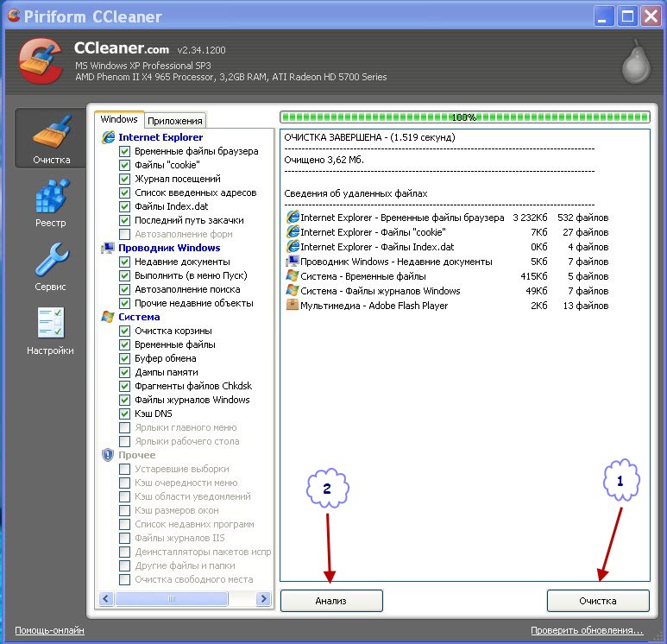The image size is (667, 644).
Task: Open the Настройки options section
Action: point(51,331)
